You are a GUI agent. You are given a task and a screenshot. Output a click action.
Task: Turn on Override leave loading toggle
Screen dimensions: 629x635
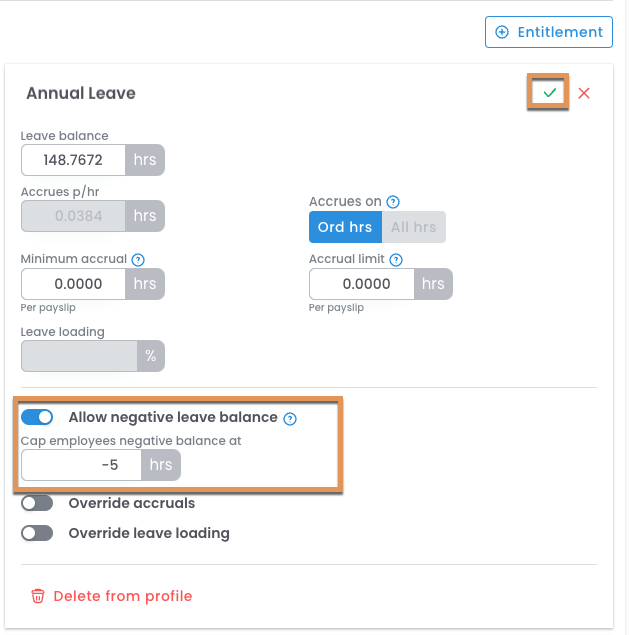(x=37, y=533)
